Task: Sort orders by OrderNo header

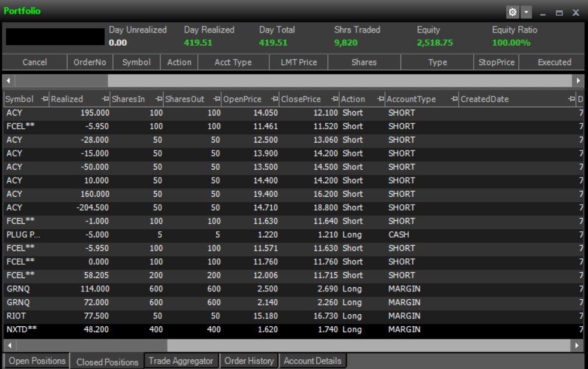Action: [x=90, y=63]
